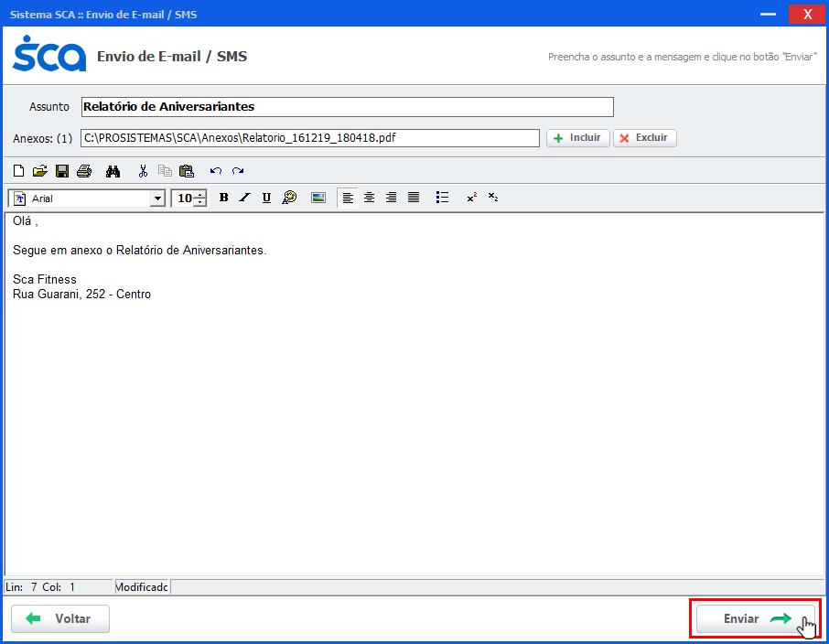
Task: Open the font color palette icon
Action: tap(289, 198)
